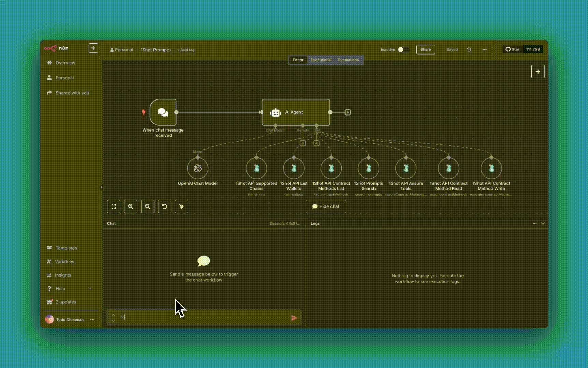Image resolution: width=588 pixels, height=368 pixels.
Task: Toggle the workflow Inactive switch
Action: tap(403, 50)
